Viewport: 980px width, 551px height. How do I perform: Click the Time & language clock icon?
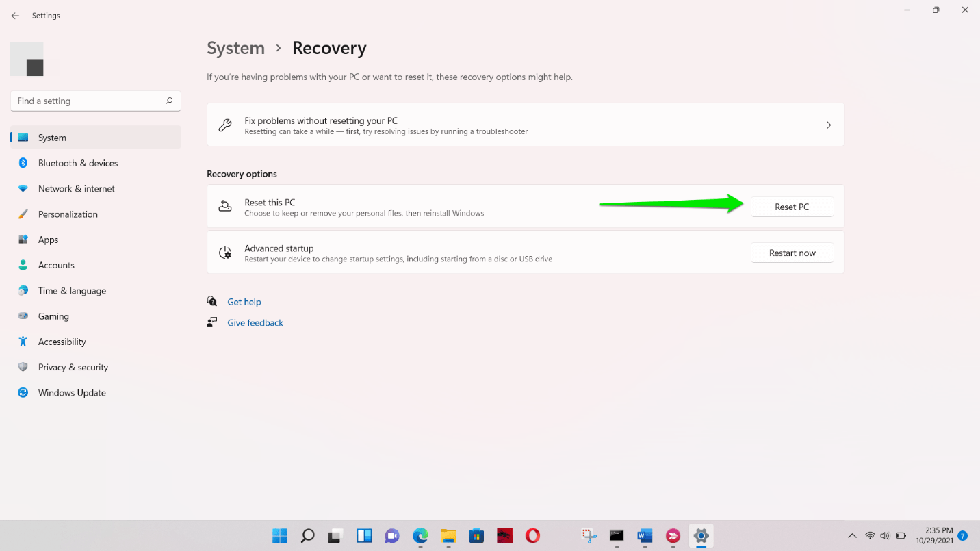pyautogui.click(x=23, y=290)
